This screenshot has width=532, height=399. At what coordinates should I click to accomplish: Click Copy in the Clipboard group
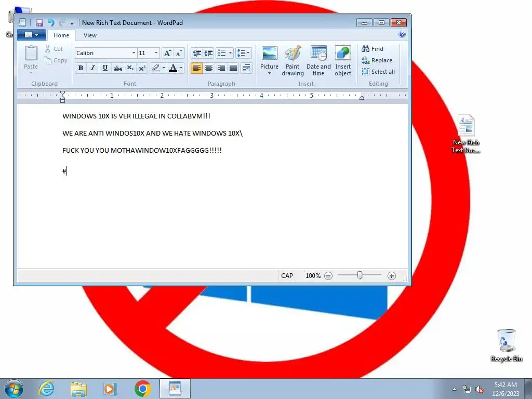pyautogui.click(x=56, y=60)
